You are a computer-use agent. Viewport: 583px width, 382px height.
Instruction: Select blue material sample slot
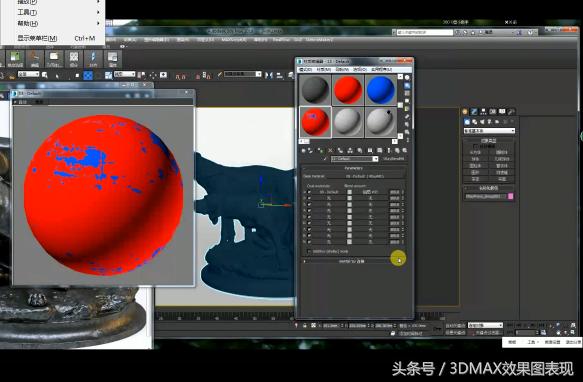(x=380, y=90)
